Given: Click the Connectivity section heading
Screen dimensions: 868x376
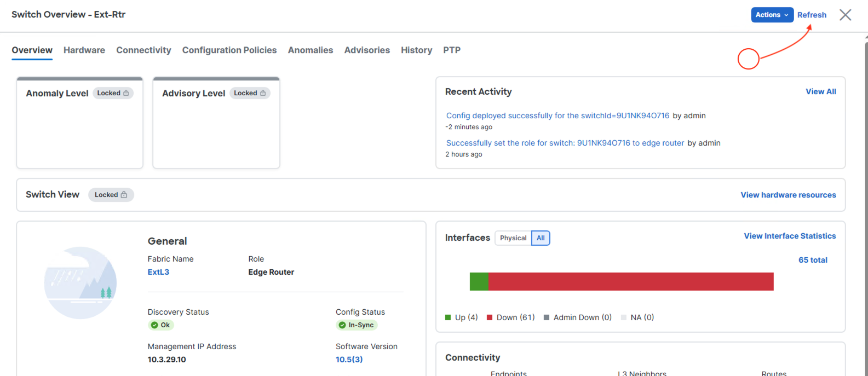Looking at the screenshot, I should click(x=473, y=357).
